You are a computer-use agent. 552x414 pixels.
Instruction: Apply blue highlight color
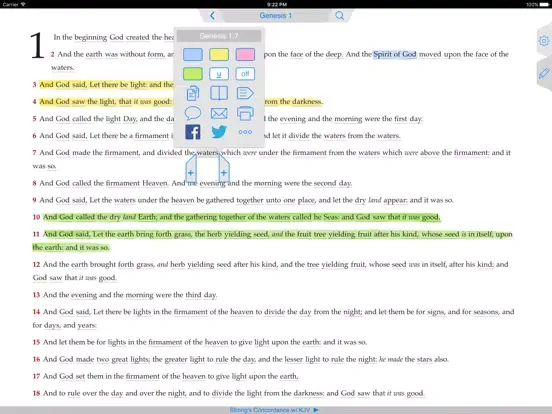click(x=193, y=55)
